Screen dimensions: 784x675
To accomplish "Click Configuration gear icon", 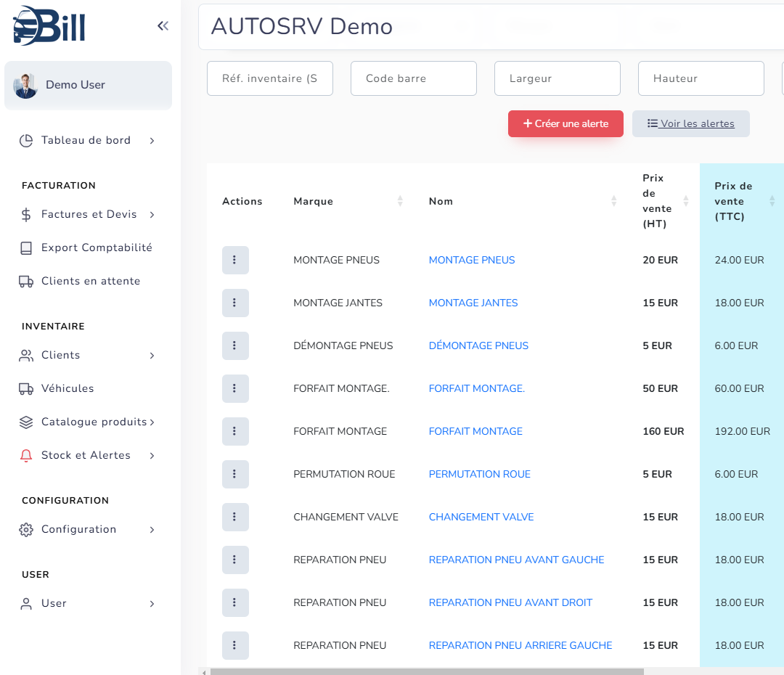I will coord(26,530).
